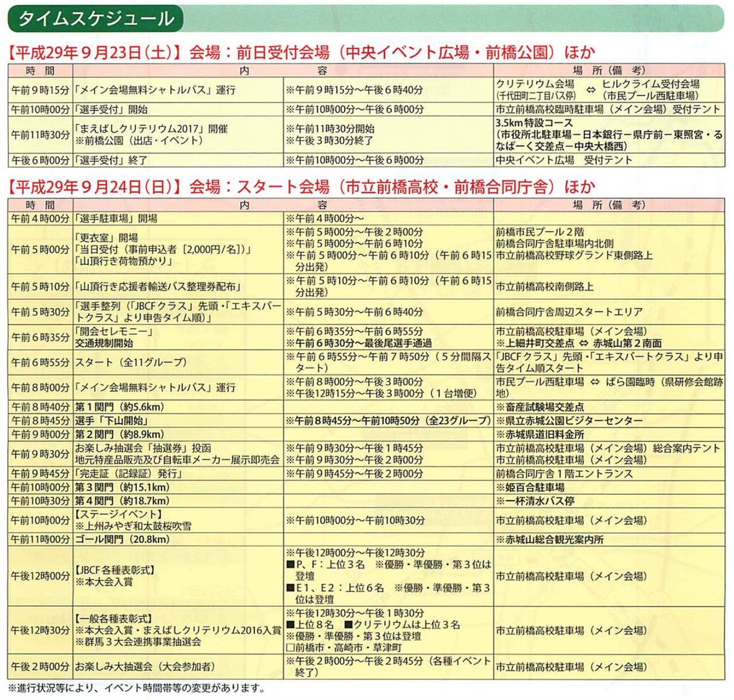The height and width of the screenshot is (700, 734).
Task: Click ゴール関門(20.8km) entry
Action: pyautogui.click(x=122, y=540)
